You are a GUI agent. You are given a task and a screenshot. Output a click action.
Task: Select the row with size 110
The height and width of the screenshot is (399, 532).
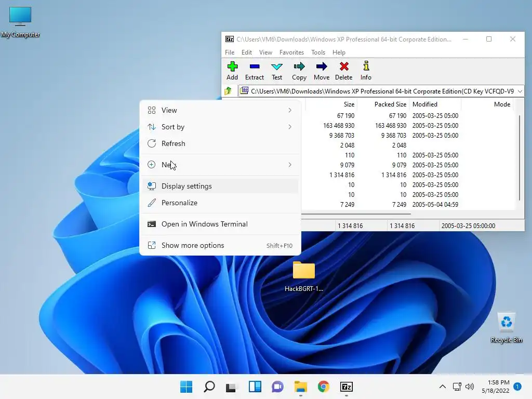[407, 155]
